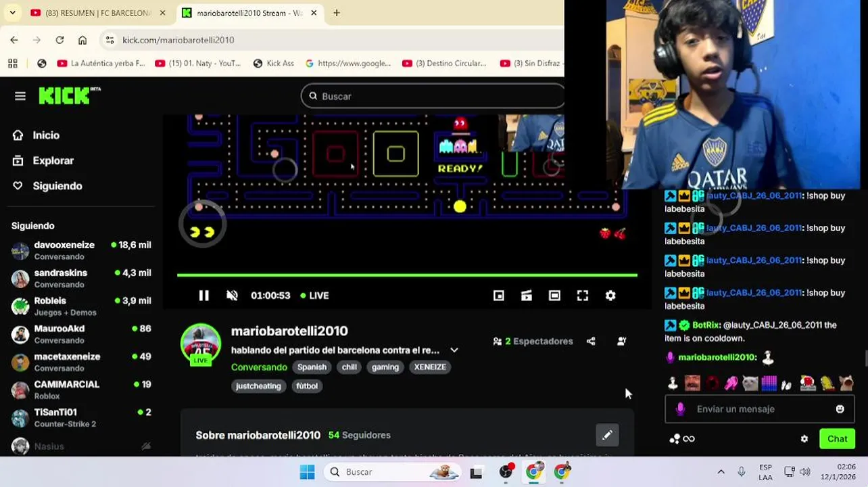Open davooxeneize channel in the sidebar
Screen dimensions: 868x487
click(x=81, y=250)
